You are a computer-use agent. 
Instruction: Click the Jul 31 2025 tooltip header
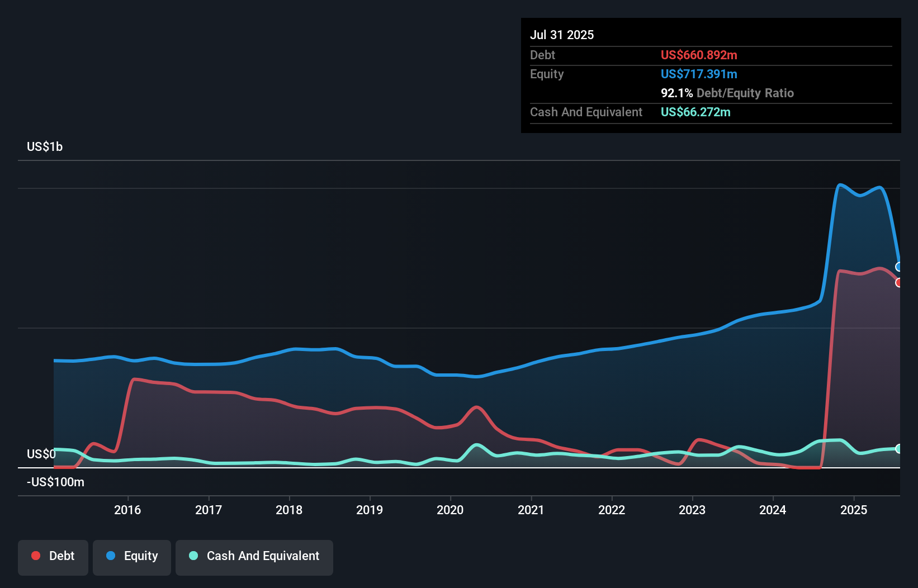coord(562,35)
